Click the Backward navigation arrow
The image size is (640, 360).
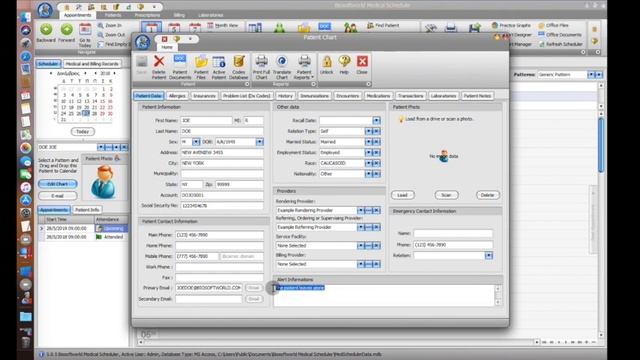click(46, 33)
